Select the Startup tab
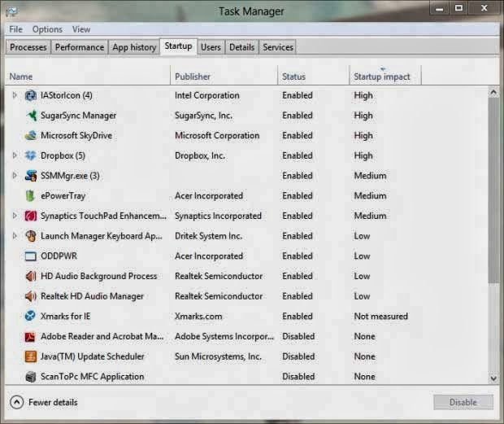 tap(178, 46)
